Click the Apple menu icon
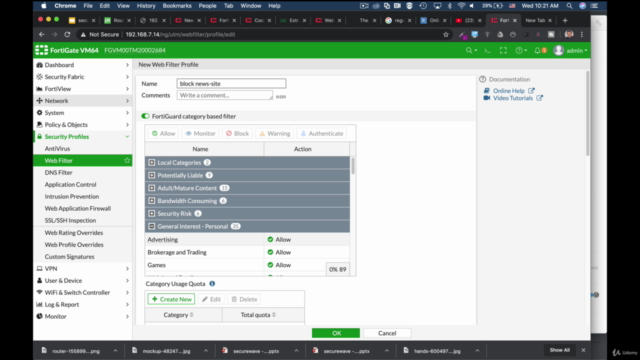The image size is (640, 360). 44,6
